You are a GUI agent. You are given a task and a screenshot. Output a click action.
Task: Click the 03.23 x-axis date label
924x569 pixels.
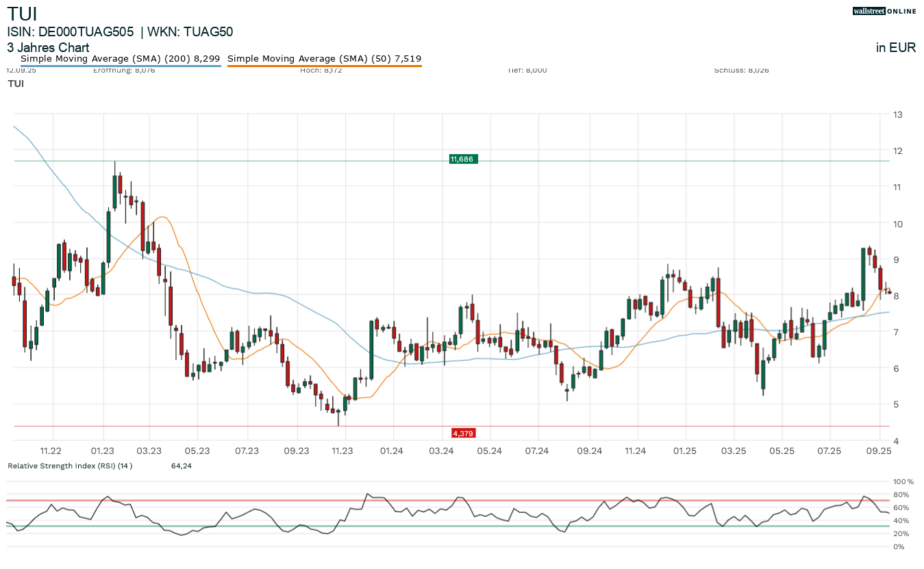pyautogui.click(x=149, y=451)
